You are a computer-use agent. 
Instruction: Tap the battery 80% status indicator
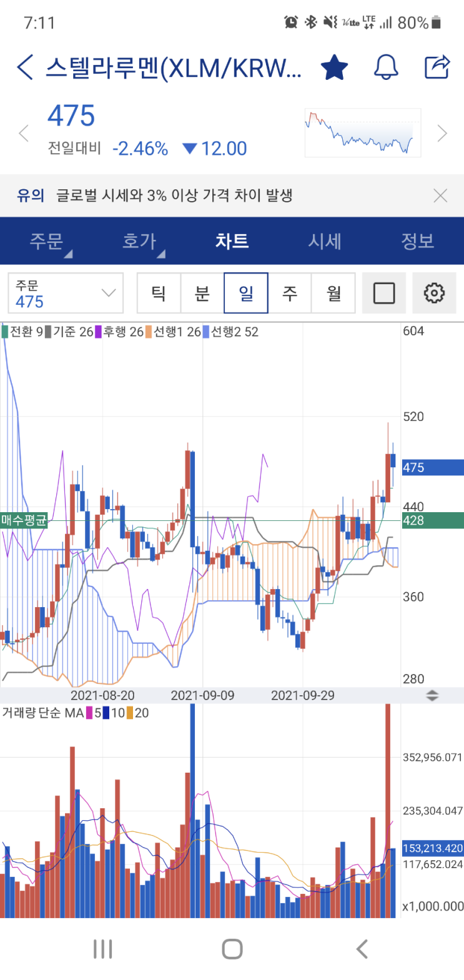(x=420, y=23)
